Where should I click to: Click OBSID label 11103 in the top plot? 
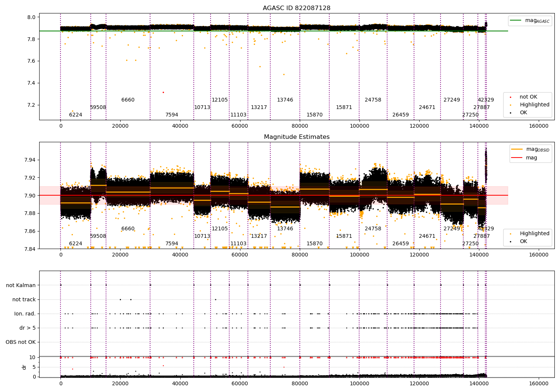coord(238,115)
